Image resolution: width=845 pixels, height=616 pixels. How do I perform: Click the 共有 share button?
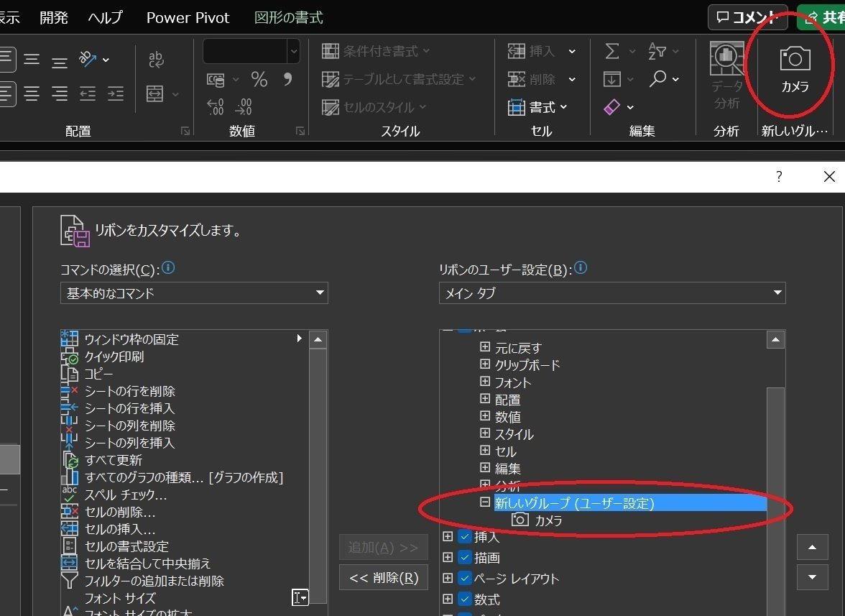(821, 17)
